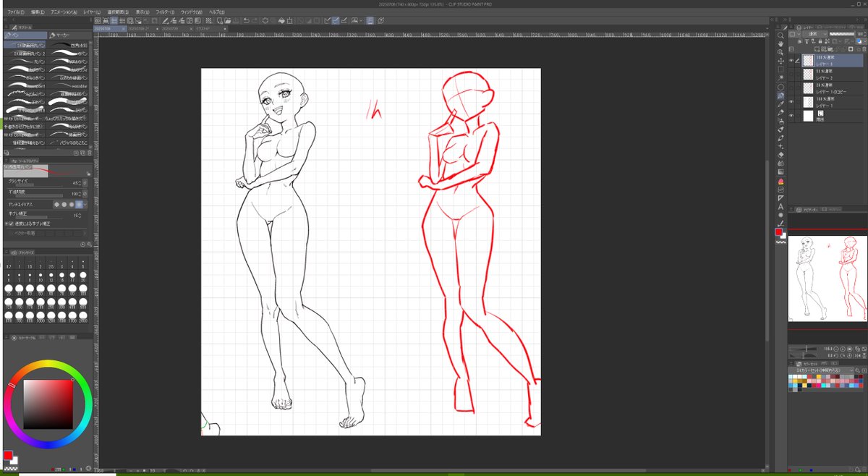Expand the アンチエイリアス options dropdown
Viewport: 868px width, 476px height.
tap(85, 205)
